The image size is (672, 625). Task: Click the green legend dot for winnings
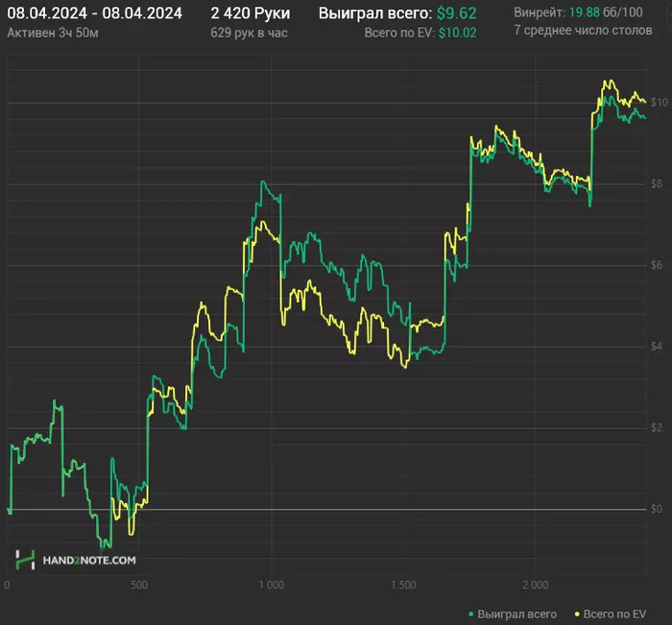[x=471, y=614]
